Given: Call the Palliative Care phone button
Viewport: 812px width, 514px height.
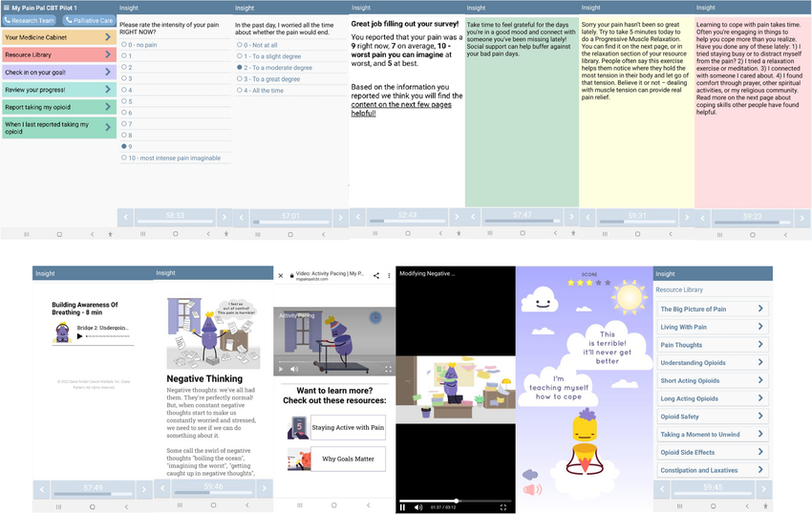Looking at the screenshot, I should coord(89,20).
